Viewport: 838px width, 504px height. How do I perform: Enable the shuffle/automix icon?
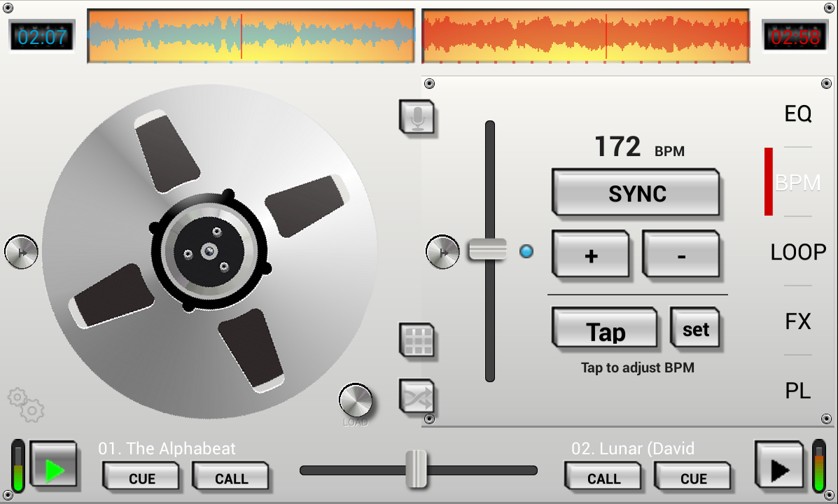[418, 396]
